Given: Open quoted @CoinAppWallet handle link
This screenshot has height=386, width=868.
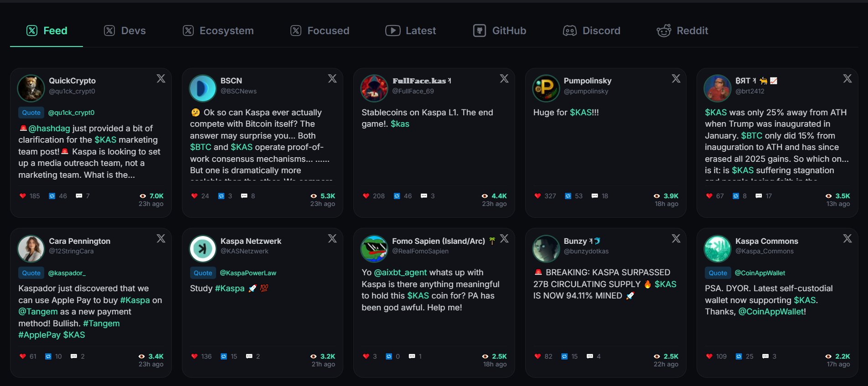Looking at the screenshot, I should [x=759, y=273].
